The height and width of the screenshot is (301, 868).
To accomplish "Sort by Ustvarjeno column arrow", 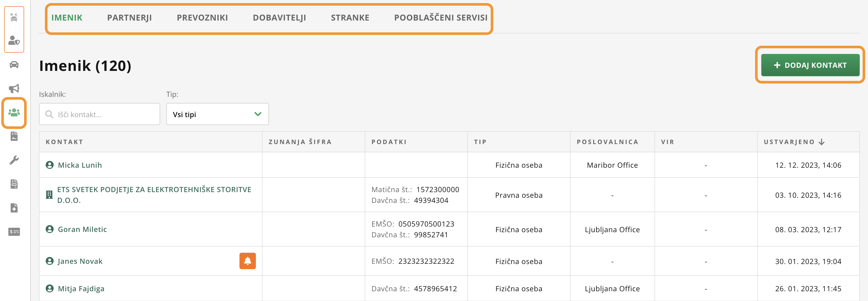I will pyautogui.click(x=822, y=142).
